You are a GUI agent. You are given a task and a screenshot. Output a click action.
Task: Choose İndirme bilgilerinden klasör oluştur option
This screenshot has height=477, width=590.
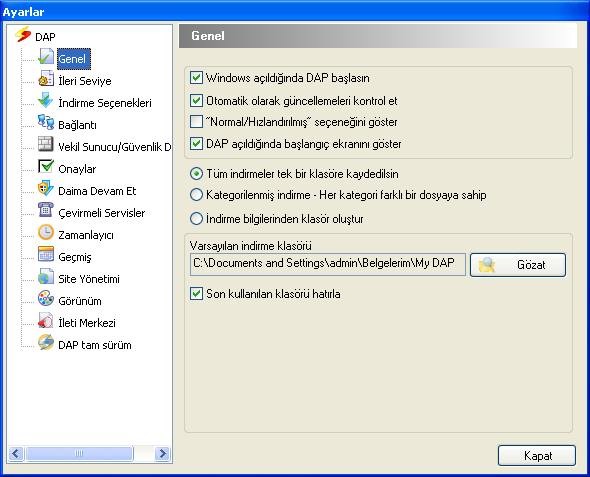click(196, 219)
